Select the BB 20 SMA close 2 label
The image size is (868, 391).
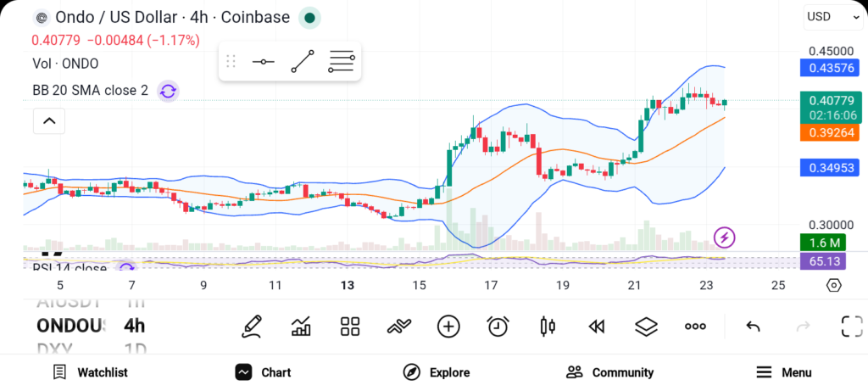(90, 90)
